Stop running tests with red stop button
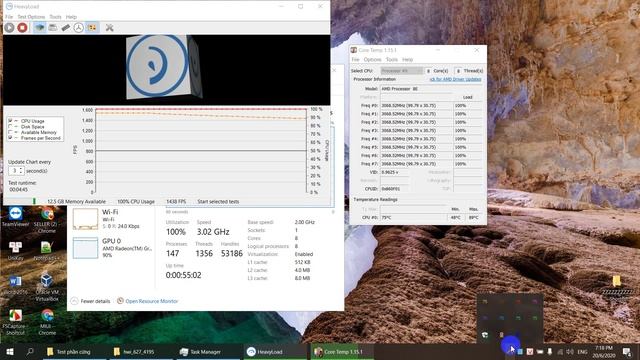Screen dimensions: 640x360 (22, 27)
